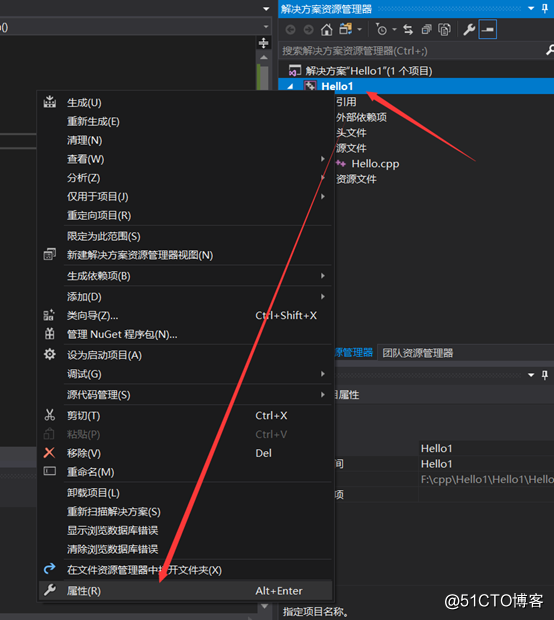
Task: Open Properties via the wrench toolbar icon
Action: (x=469, y=30)
